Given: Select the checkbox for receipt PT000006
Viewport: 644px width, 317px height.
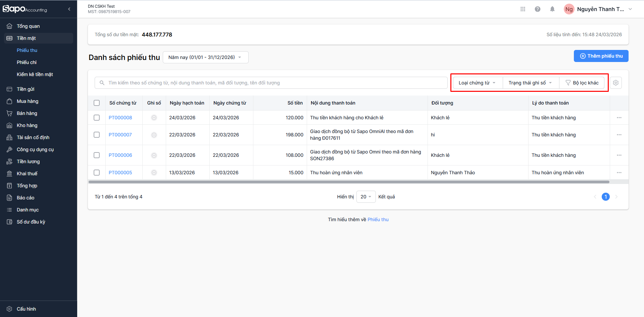Looking at the screenshot, I should coord(97,155).
